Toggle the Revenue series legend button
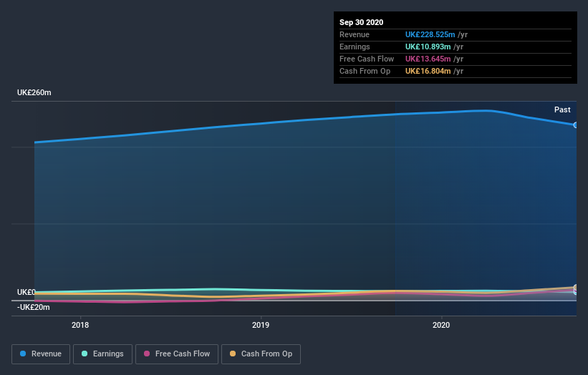This screenshot has width=588, height=375. 41,354
